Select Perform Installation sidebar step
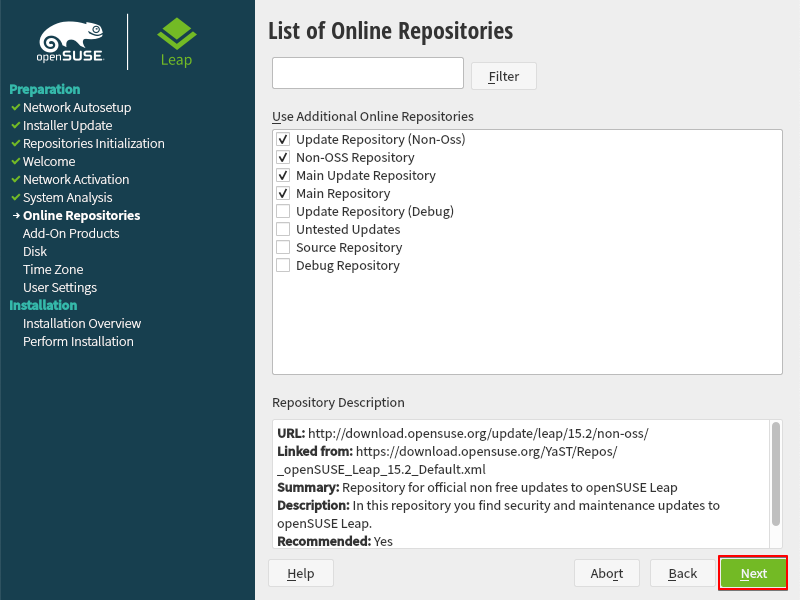This screenshot has height=600, width=800. click(x=78, y=341)
